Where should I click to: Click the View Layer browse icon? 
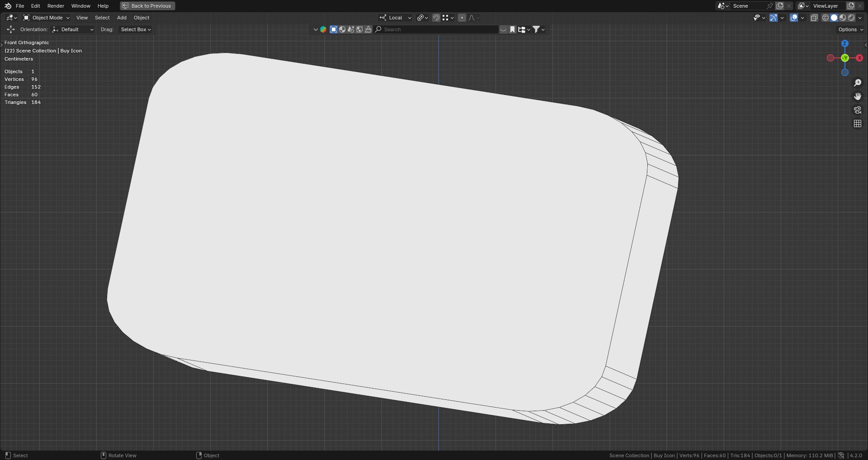(803, 6)
